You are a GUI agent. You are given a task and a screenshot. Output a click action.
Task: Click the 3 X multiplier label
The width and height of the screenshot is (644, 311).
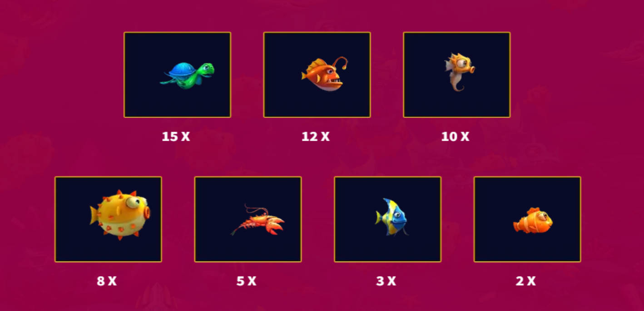tap(386, 281)
